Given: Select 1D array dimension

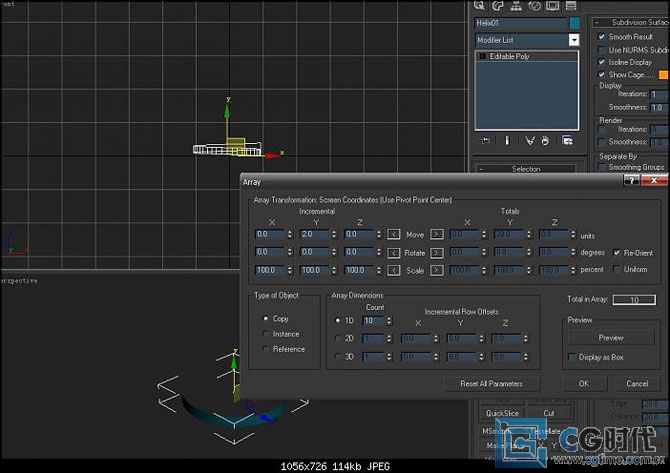Looking at the screenshot, I should coord(338,320).
